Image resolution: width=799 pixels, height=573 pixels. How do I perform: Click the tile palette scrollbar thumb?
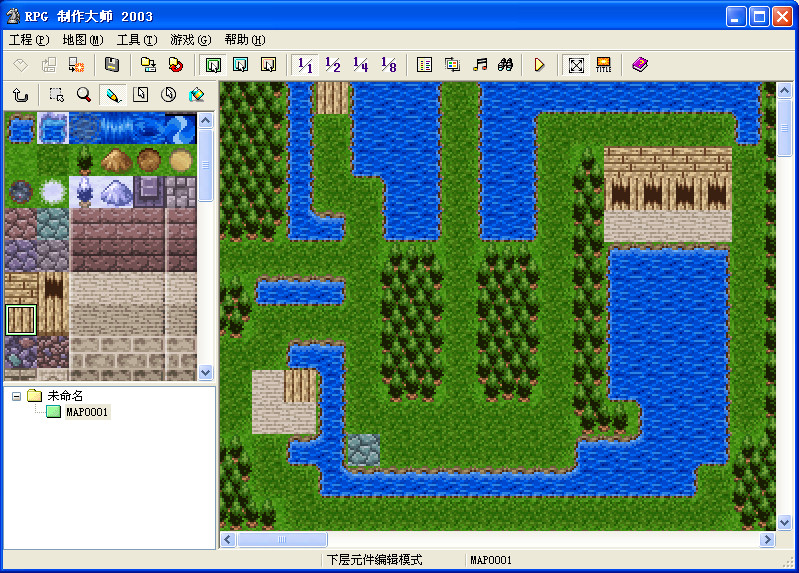click(x=205, y=165)
